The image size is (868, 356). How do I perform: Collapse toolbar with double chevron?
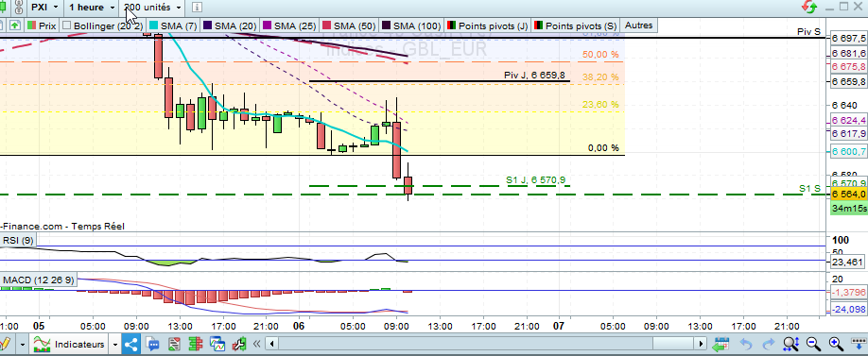[256, 345]
